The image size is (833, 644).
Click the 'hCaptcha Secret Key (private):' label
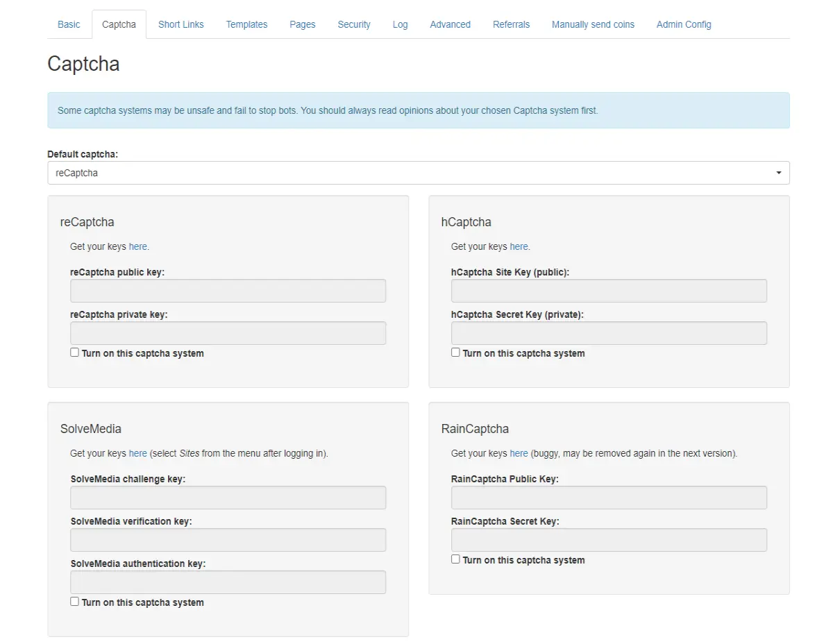pyautogui.click(x=518, y=314)
